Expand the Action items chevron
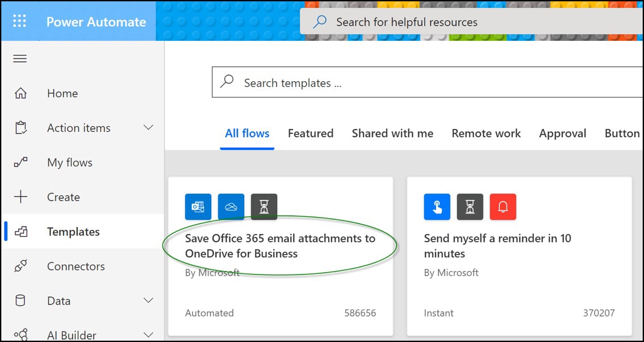Viewport: 644px width, 342px height. (x=148, y=127)
